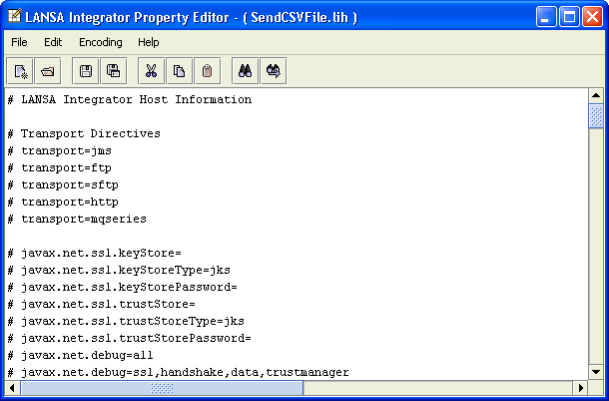This screenshot has height=401, width=609.
Task: Click the LANSA editor title bar icon
Action: click(x=14, y=16)
